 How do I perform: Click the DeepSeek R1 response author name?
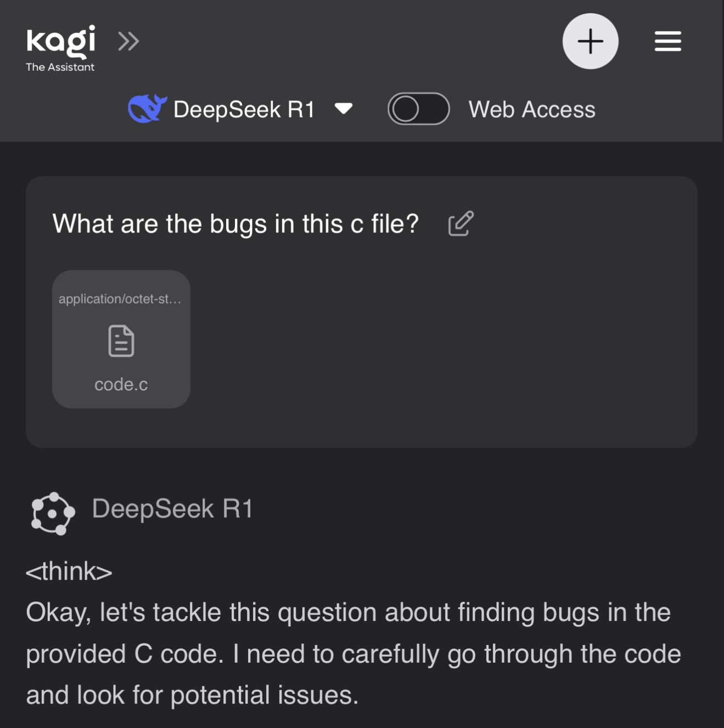[x=172, y=509]
